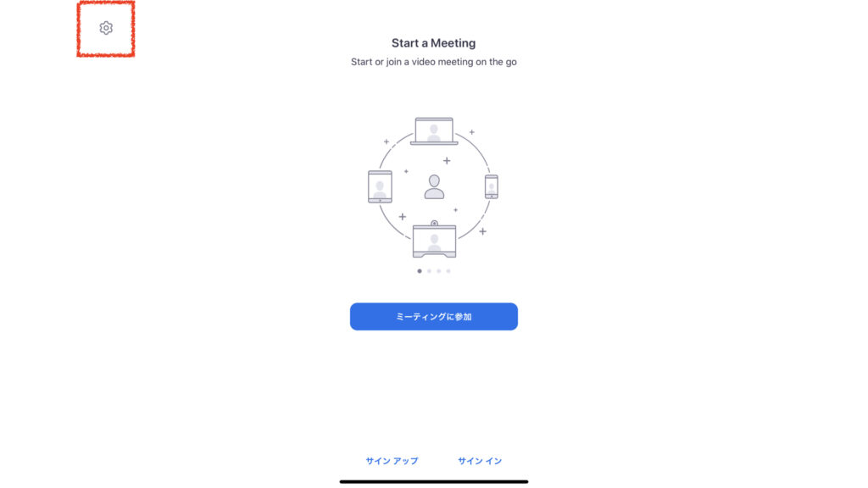This screenshot has width=868, height=488.
Task: Click the large plus sign near the laptop
Action: click(x=447, y=160)
